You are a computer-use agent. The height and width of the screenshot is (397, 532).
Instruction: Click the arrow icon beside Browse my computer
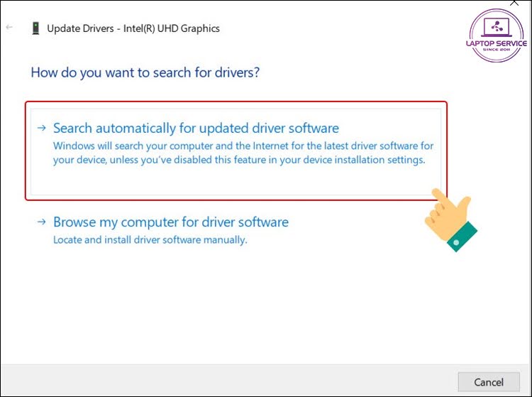tap(41, 222)
